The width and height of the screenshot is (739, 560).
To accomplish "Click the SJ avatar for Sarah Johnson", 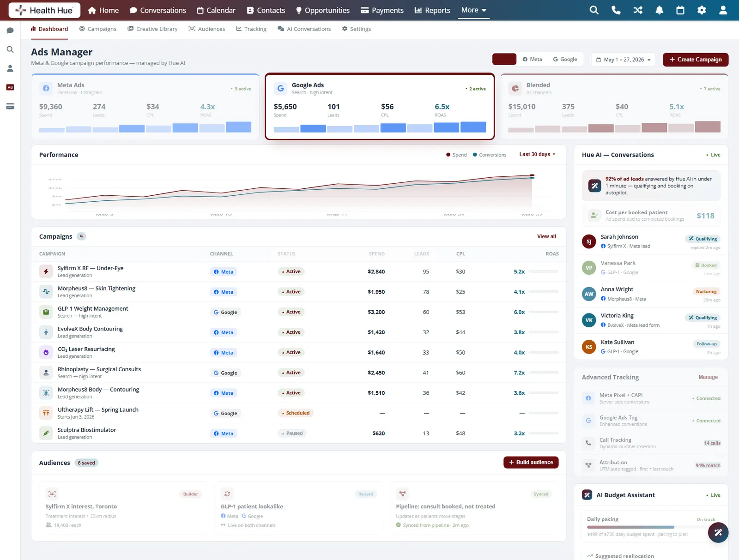I will pos(589,241).
